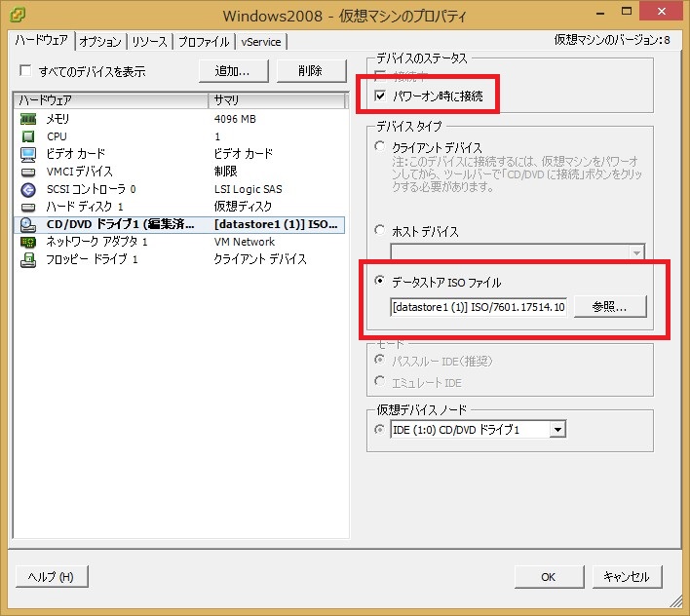Image resolution: width=690 pixels, height=616 pixels.
Task: Click the ハードウェア column header
Action: point(110,100)
